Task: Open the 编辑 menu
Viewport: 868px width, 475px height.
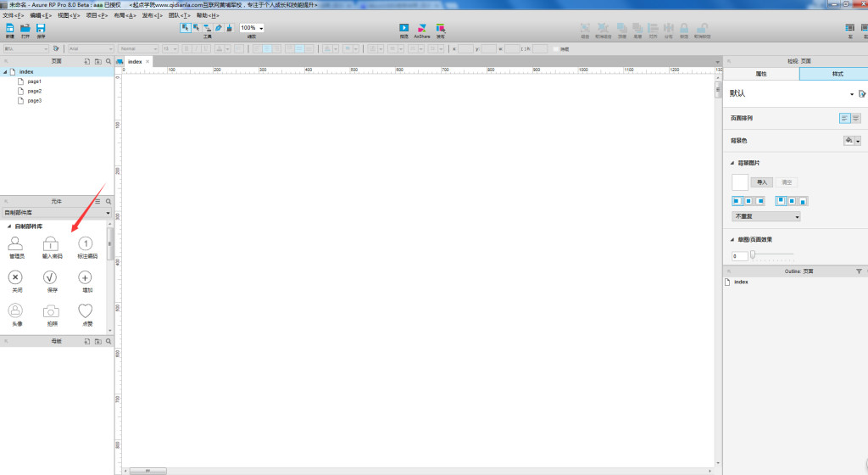Action: click(41, 15)
